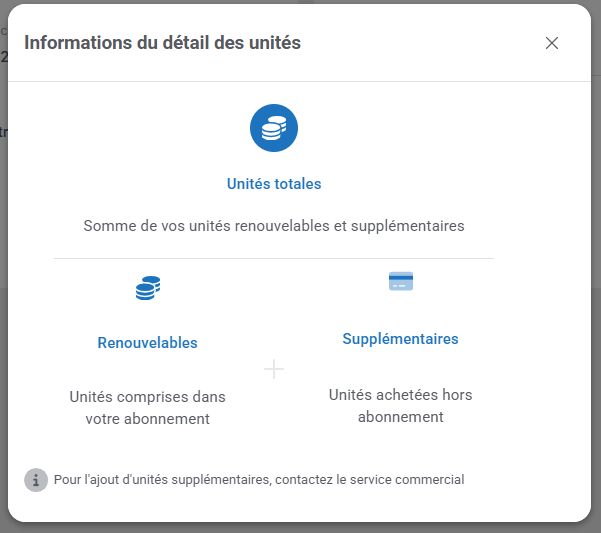Click "votre abonnement" under Renouvelables
Screen dimensions: 601x533
[x=148, y=419]
